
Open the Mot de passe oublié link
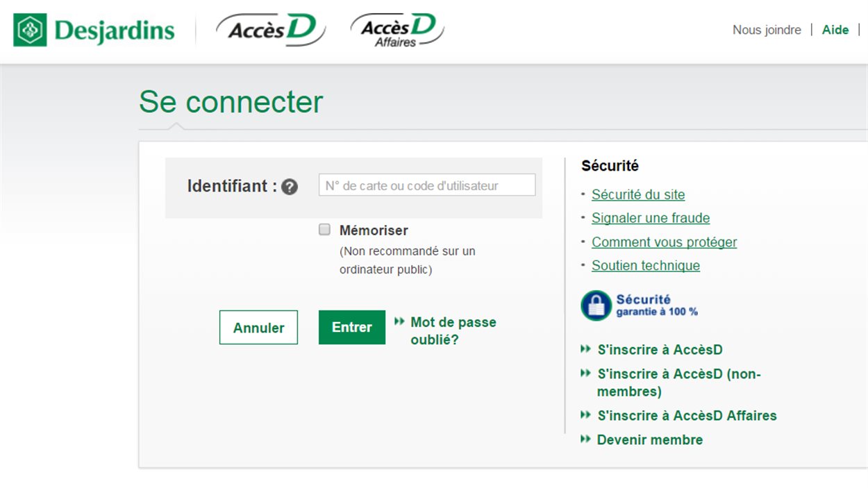tap(453, 331)
